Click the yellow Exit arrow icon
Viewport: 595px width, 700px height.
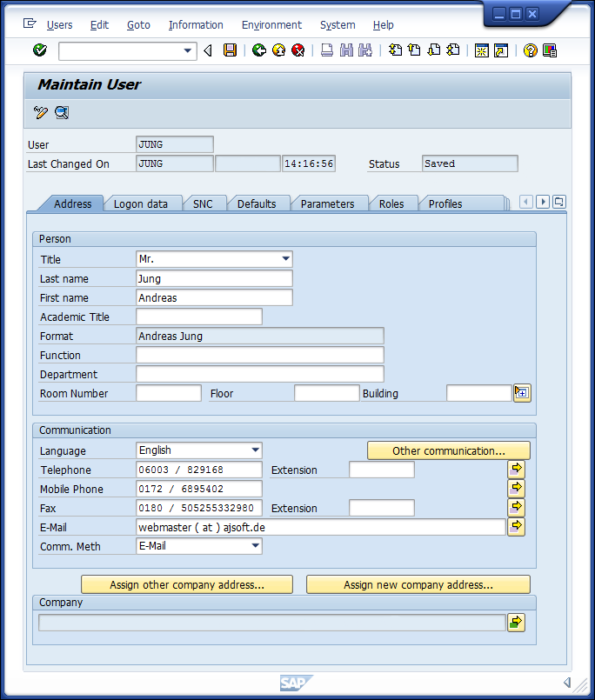point(278,50)
